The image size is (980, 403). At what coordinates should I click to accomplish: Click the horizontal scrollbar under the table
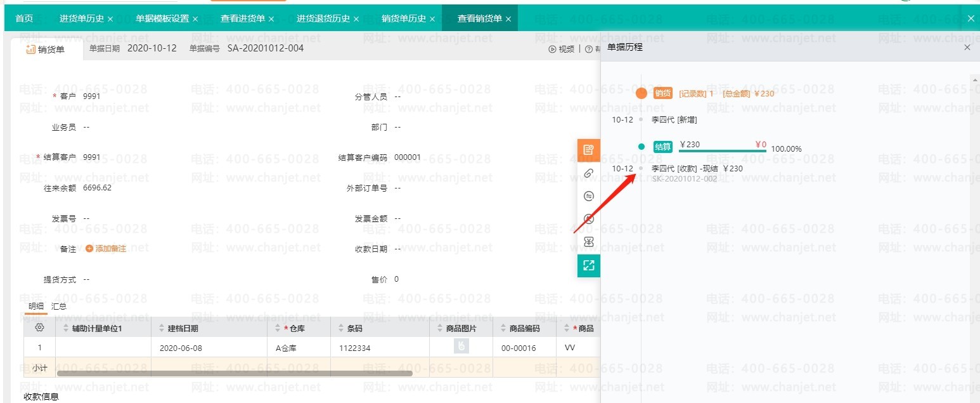point(235,373)
